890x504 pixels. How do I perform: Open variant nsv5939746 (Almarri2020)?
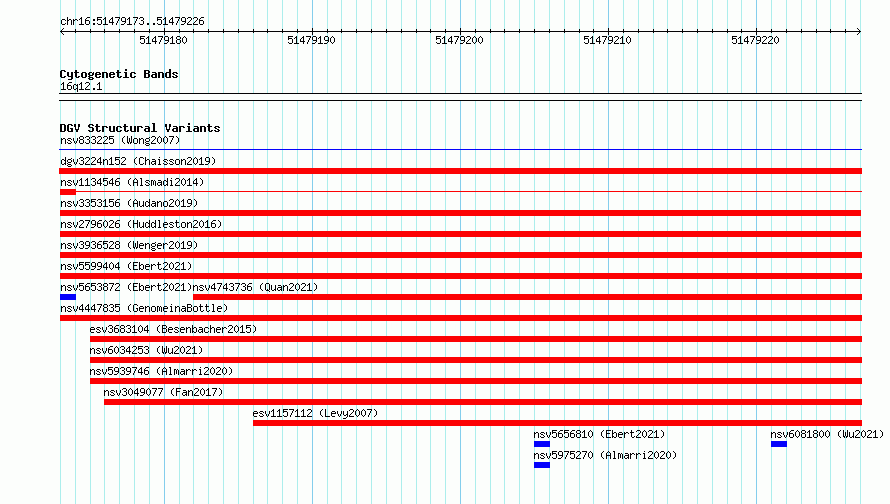coord(161,371)
